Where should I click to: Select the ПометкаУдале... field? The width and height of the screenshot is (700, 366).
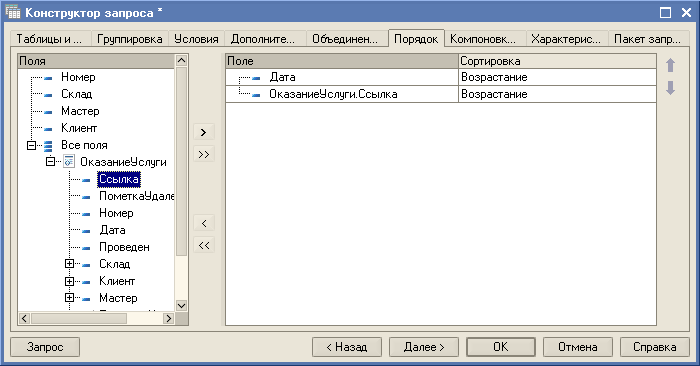tap(137, 196)
